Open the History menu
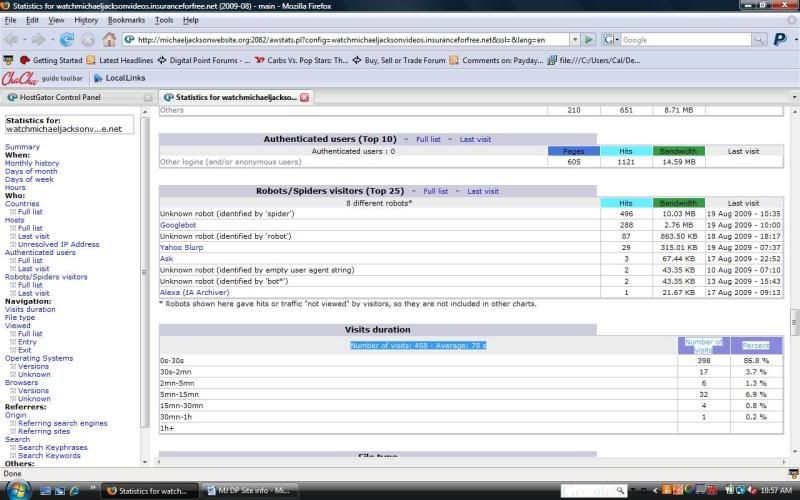800x500 pixels. pos(86,20)
